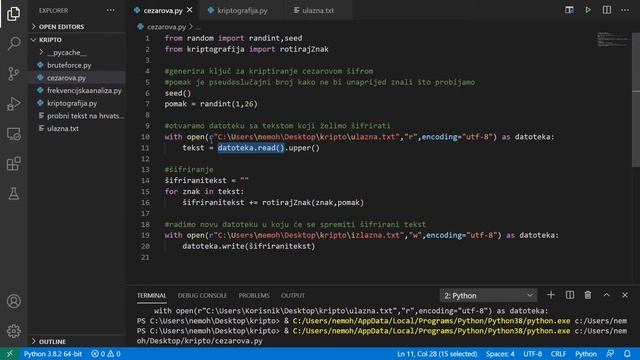Close the terminal panel
The image size is (640, 360).
(x=625, y=295)
